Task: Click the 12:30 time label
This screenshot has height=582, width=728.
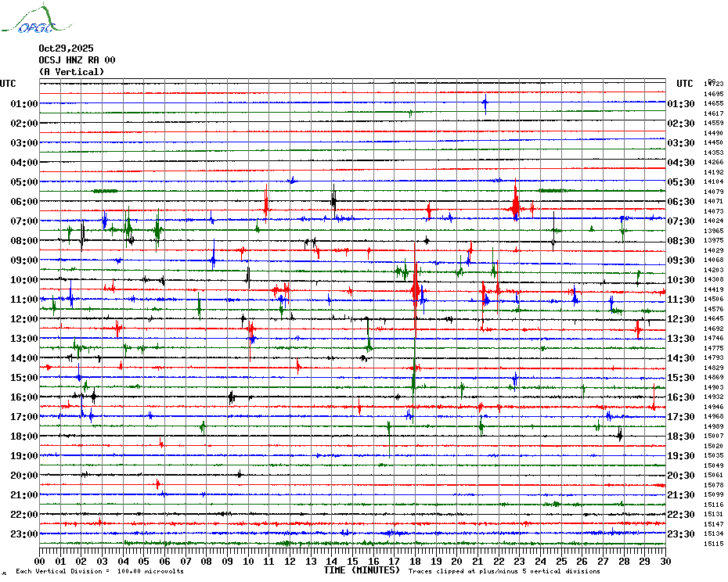Action: [681, 319]
